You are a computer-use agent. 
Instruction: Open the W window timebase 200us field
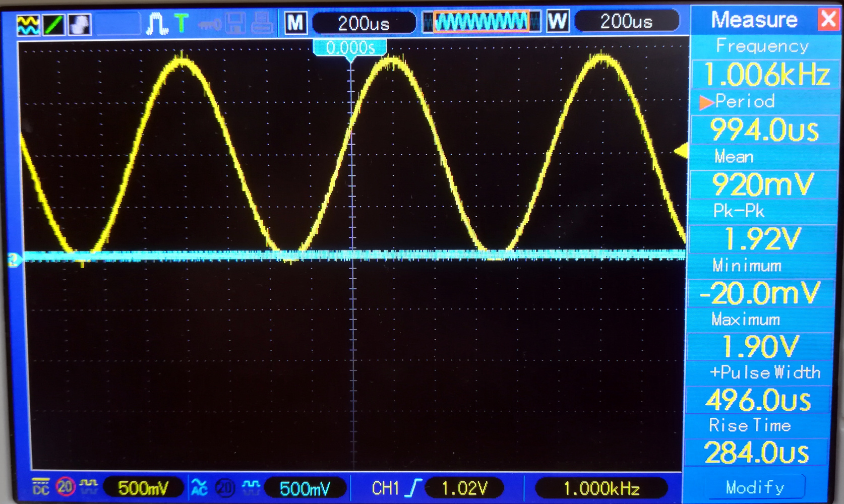click(x=626, y=22)
